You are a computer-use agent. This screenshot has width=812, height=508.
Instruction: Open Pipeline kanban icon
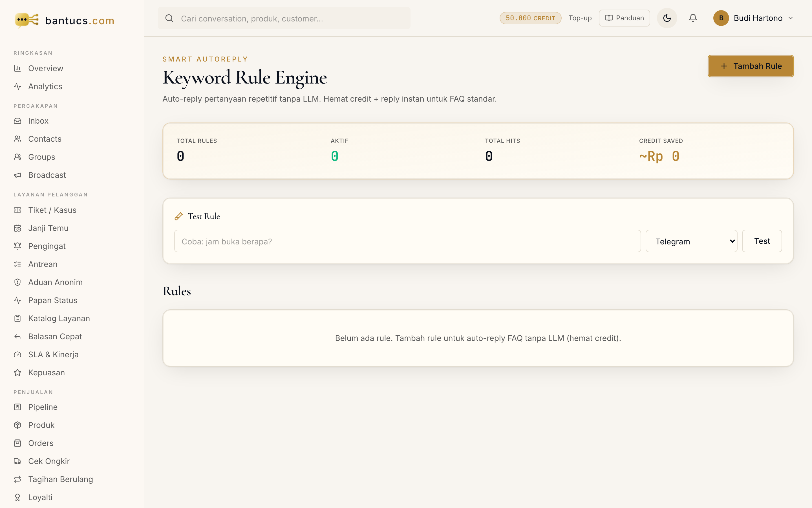coord(17,407)
